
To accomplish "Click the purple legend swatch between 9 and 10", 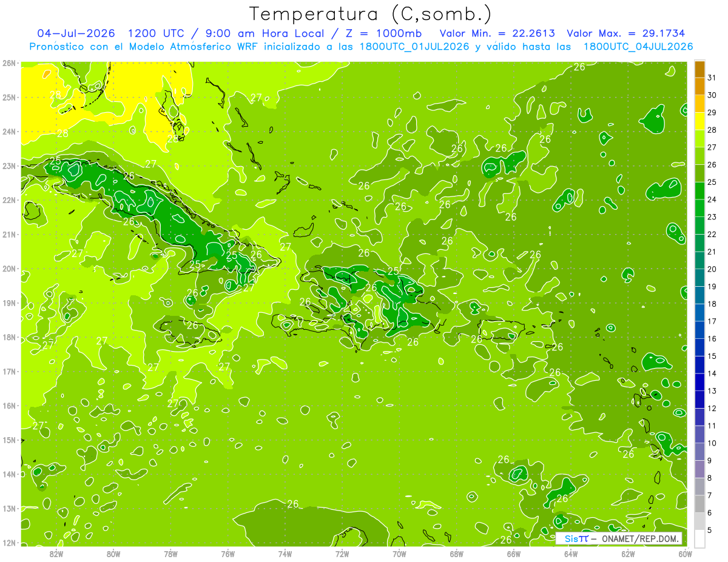I will tap(700, 452).
